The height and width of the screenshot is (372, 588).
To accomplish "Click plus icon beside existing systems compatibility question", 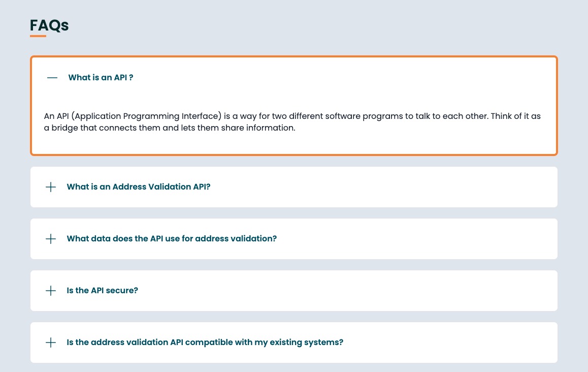I will pos(51,343).
